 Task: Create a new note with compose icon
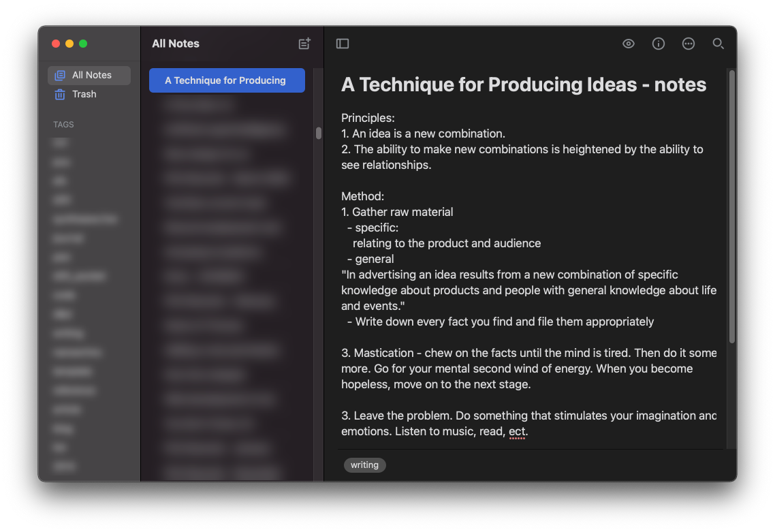pyautogui.click(x=304, y=44)
